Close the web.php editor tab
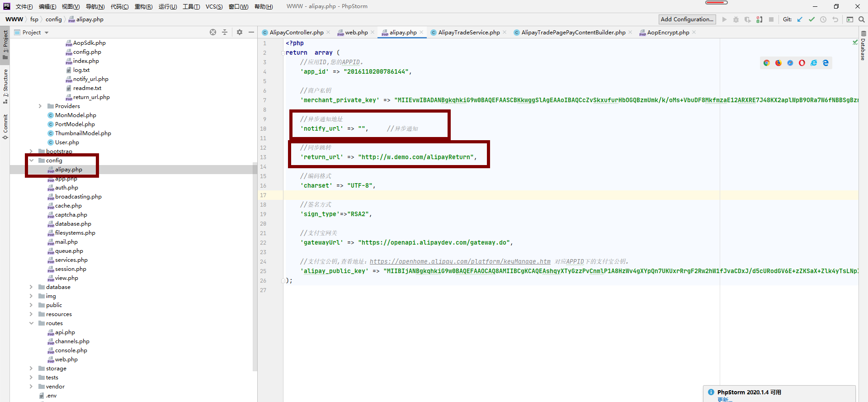This screenshot has height=402, width=868. tap(373, 32)
